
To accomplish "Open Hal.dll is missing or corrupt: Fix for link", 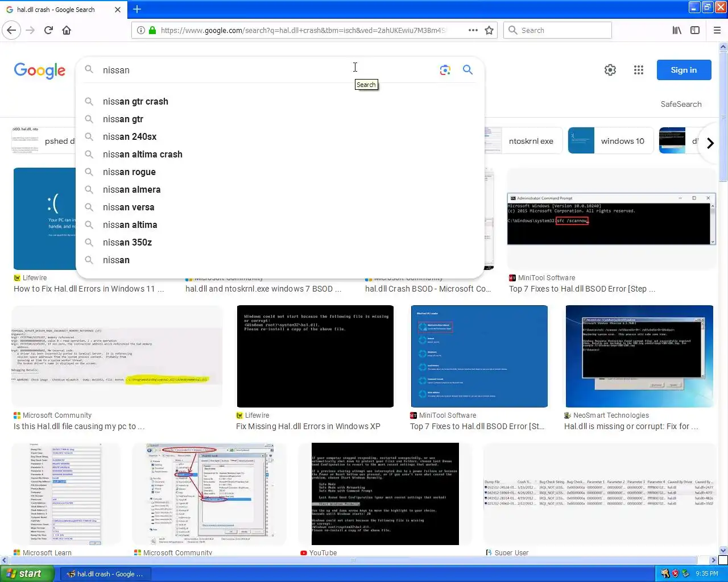I will (x=631, y=426).
